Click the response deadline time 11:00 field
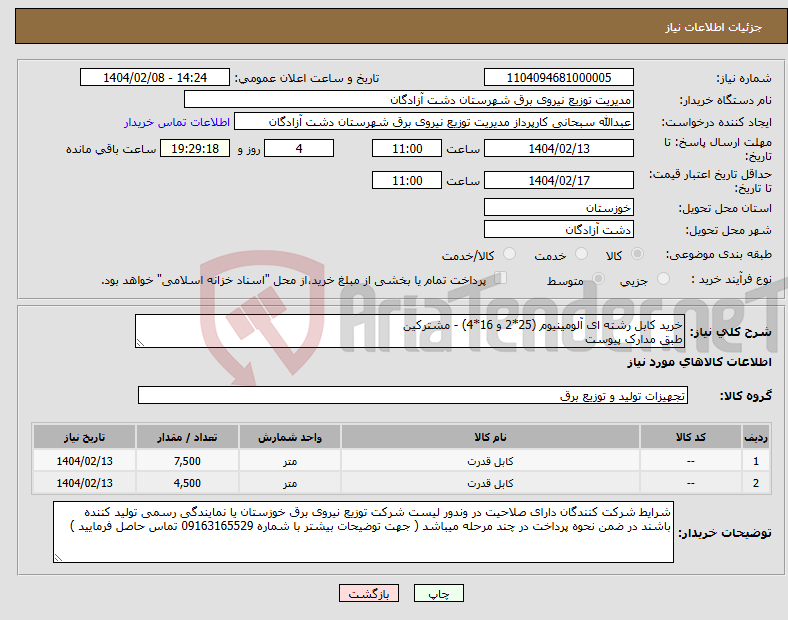The image size is (788, 620). pyautogui.click(x=407, y=148)
